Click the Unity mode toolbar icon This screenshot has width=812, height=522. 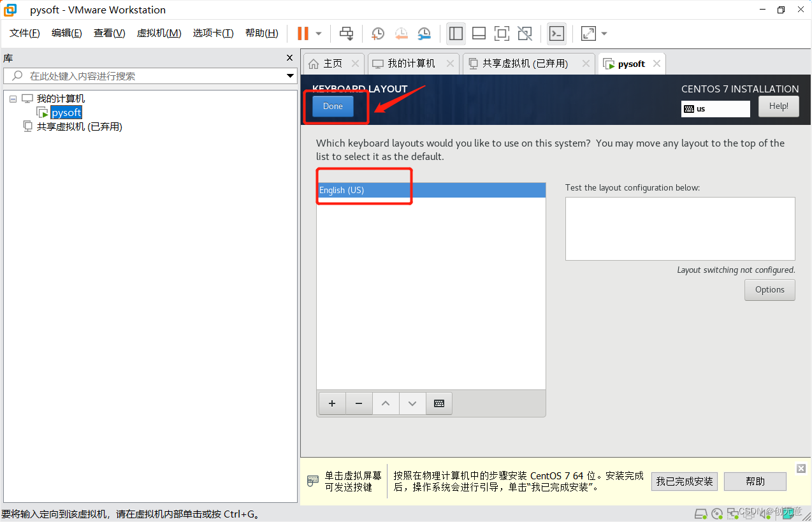(525, 33)
